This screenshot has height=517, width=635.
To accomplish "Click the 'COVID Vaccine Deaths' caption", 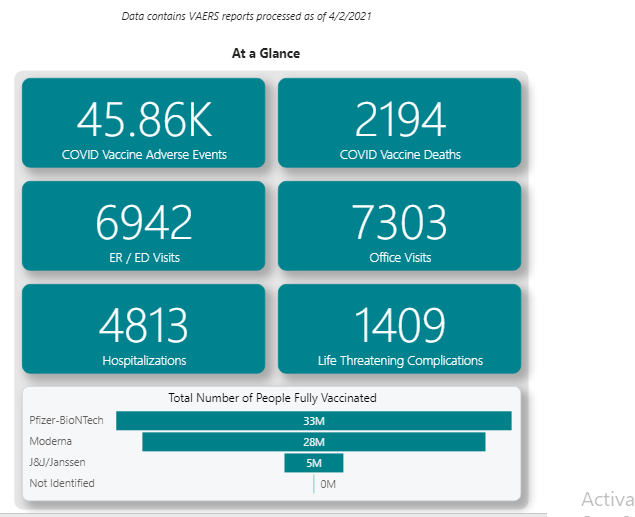I will tap(400, 155).
